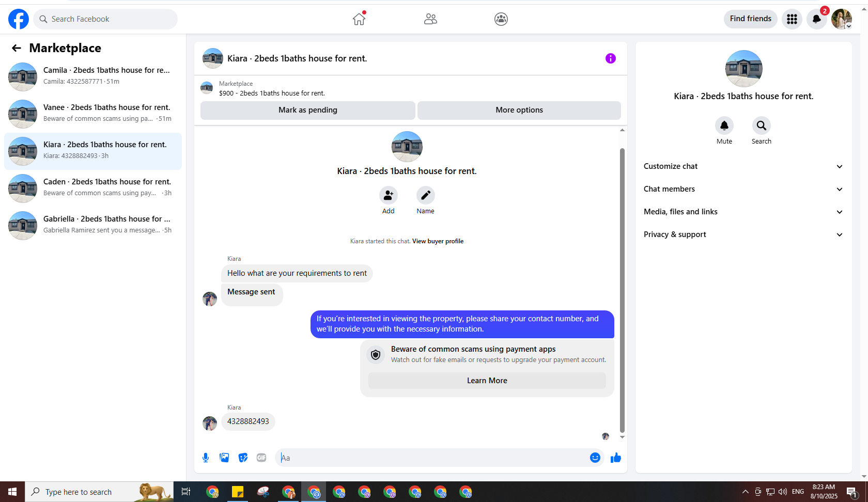Click the back arrow beside Marketplace
Image resolution: width=868 pixels, height=502 pixels.
[17, 48]
